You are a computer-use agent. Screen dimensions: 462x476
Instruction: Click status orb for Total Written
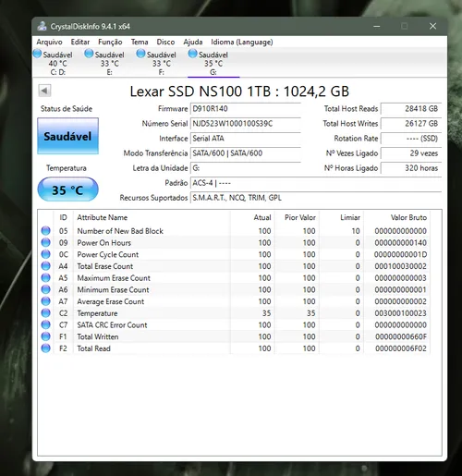[45, 336]
